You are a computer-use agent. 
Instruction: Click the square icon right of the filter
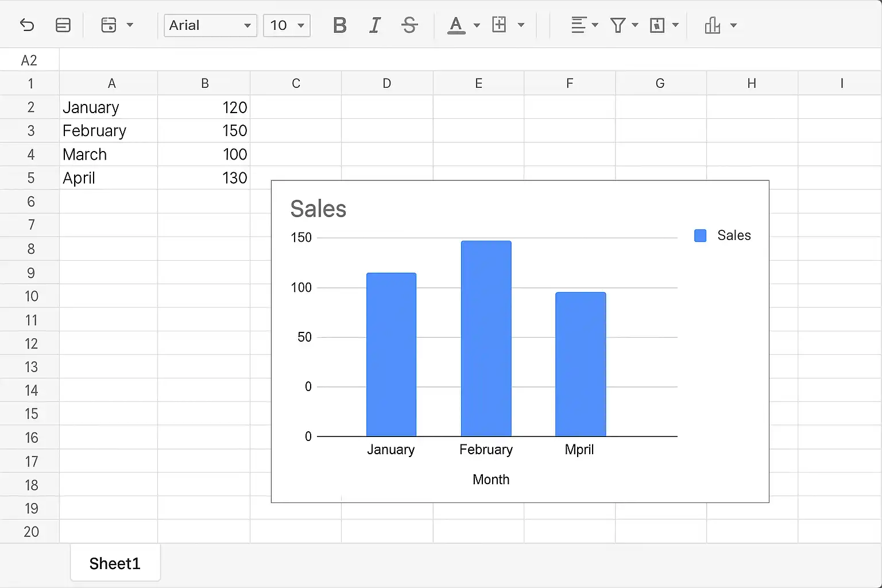657,25
